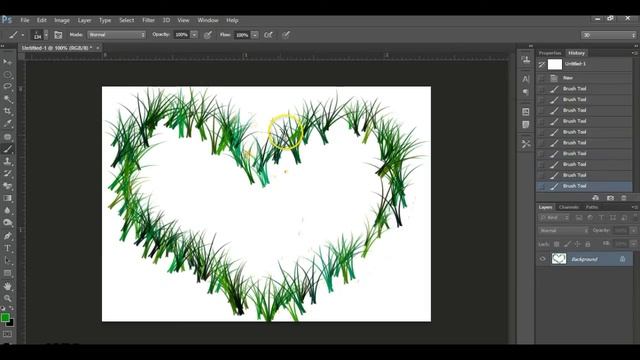Select the Dodge tool
The width and height of the screenshot is (640, 360).
7,223
